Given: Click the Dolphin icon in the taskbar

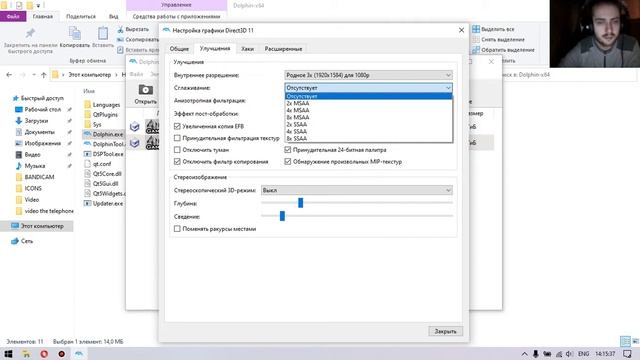Looking at the screenshot, I should tap(79, 354).
